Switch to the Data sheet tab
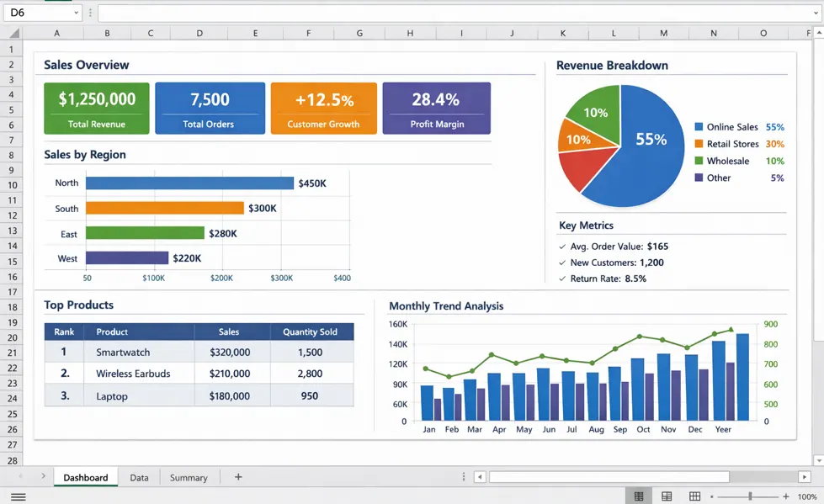This screenshot has width=824, height=504. tap(139, 477)
